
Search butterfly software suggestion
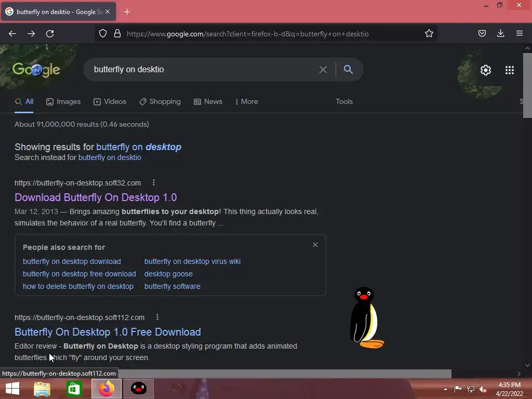tap(172, 286)
